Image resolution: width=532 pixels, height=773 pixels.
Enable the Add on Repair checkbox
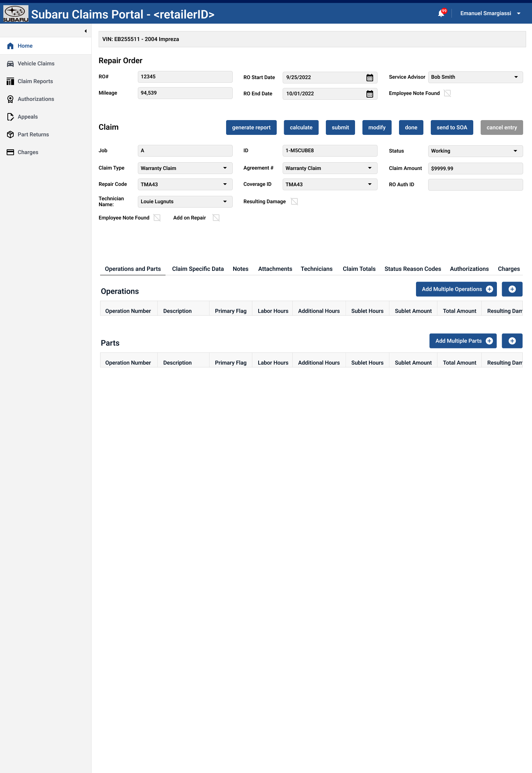tap(216, 218)
